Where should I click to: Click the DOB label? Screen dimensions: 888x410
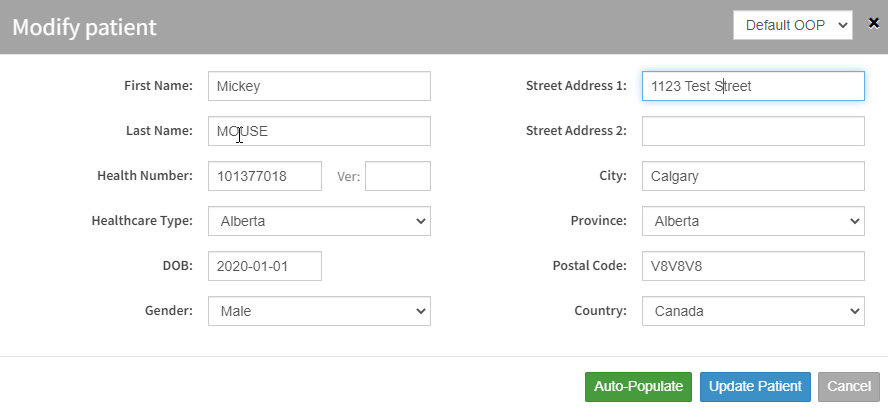pyautogui.click(x=178, y=266)
